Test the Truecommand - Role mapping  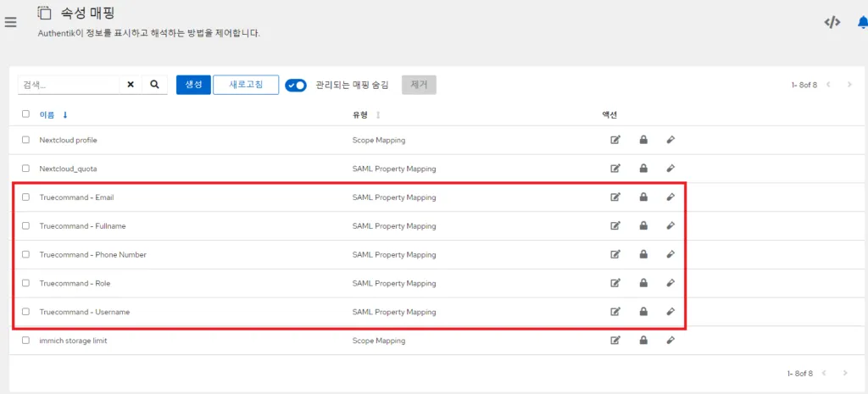[x=670, y=283]
